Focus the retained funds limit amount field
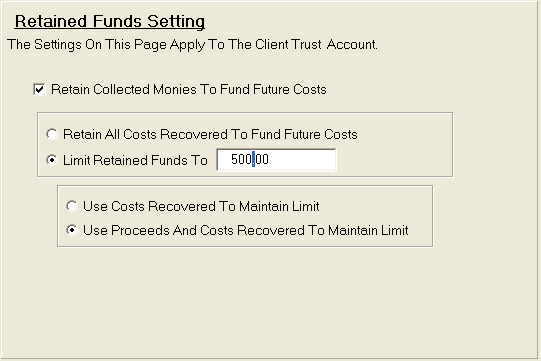 pyautogui.click(x=276, y=159)
